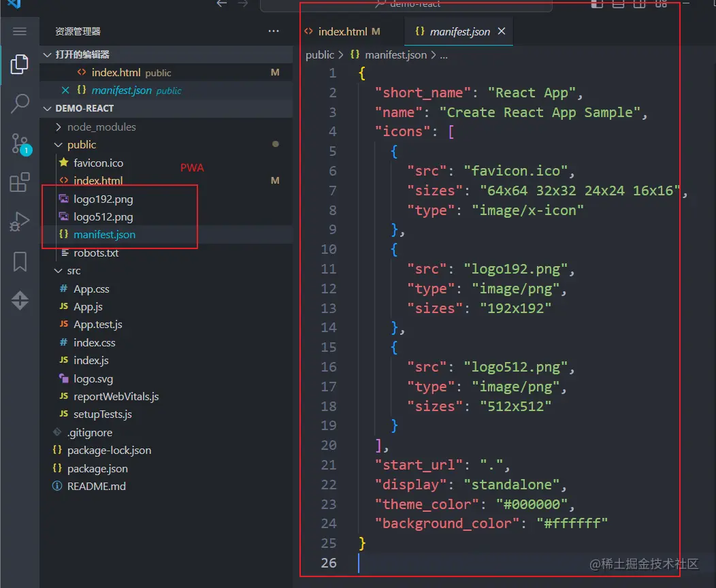The height and width of the screenshot is (588, 716).
Task: Select manifest.json in the file tree
Action: (166, 235)
